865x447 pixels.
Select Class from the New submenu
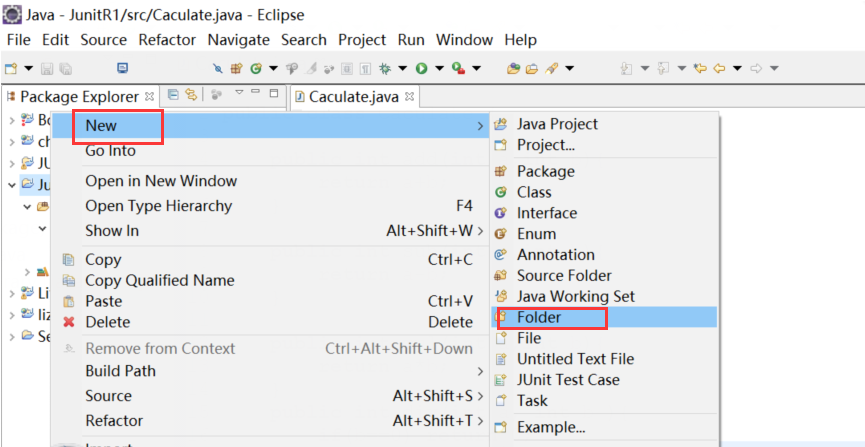[x=534, y=192]
